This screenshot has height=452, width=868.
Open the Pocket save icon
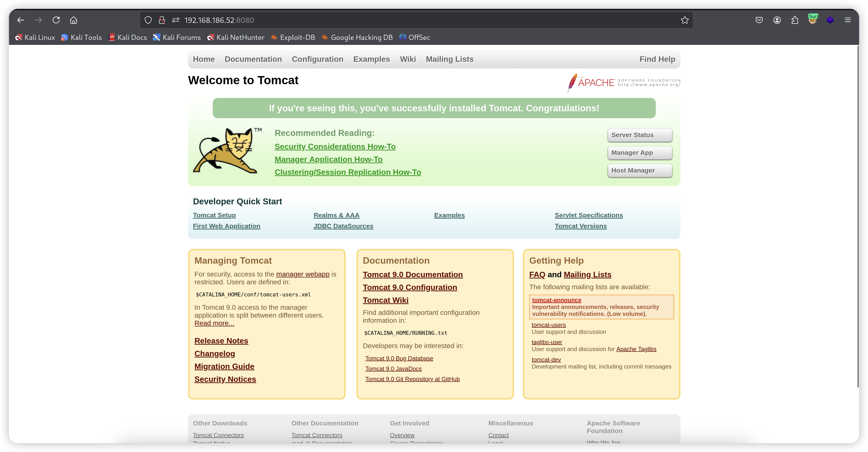pos(759,20)
